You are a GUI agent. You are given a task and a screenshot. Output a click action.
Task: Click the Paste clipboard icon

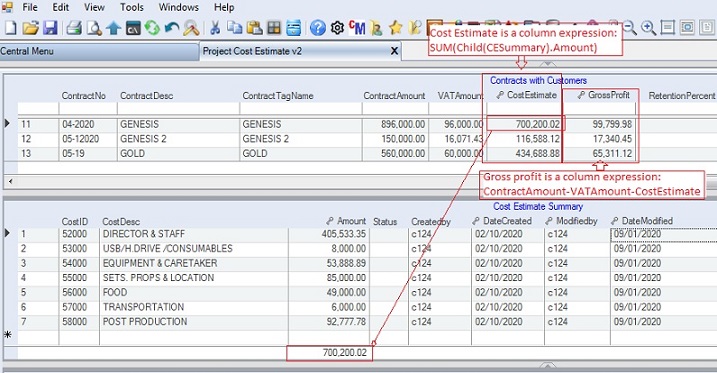pos(255,28)
